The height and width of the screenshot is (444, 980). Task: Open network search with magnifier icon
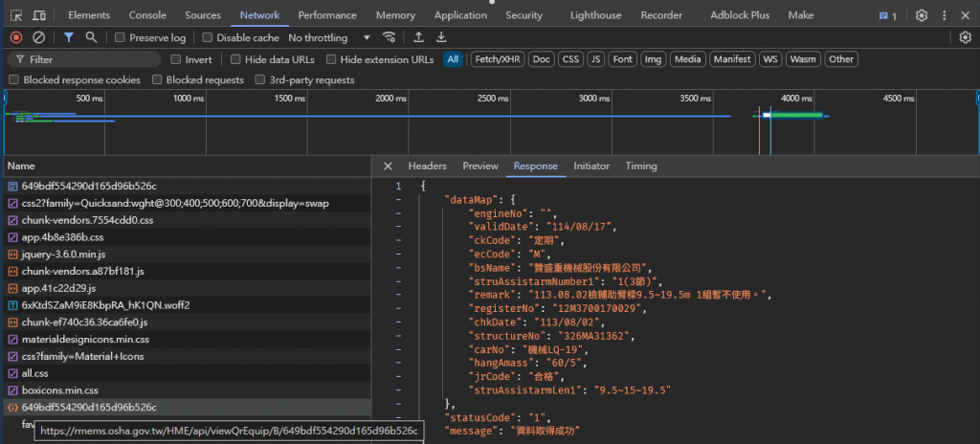[91, 37]
